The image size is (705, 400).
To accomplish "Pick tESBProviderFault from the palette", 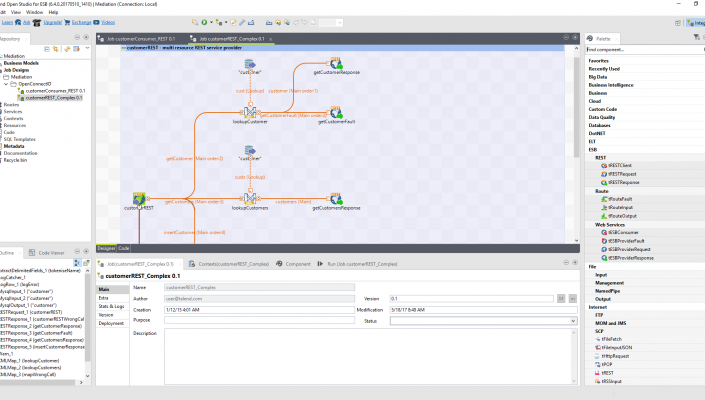I will coord(626,241).
